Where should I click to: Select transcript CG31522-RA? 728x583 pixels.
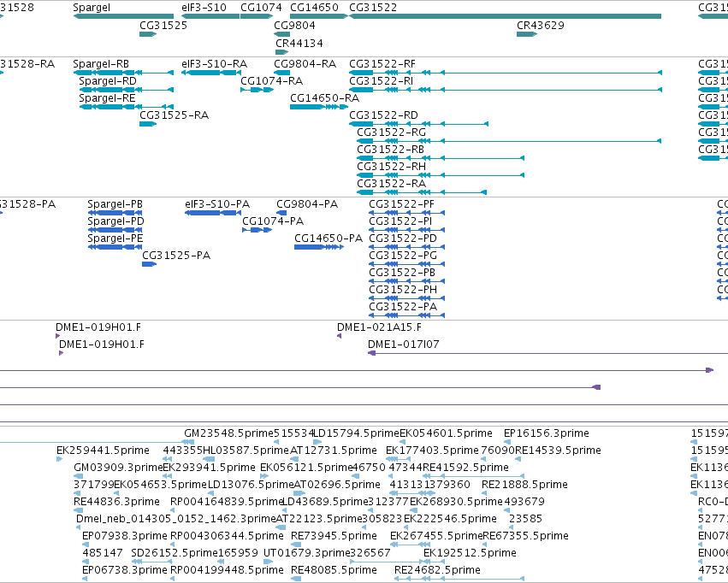391,184
